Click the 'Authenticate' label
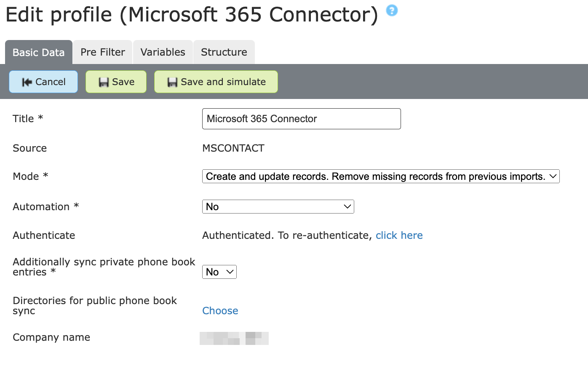Screen dimensions: 588x374 click(44, 235)
